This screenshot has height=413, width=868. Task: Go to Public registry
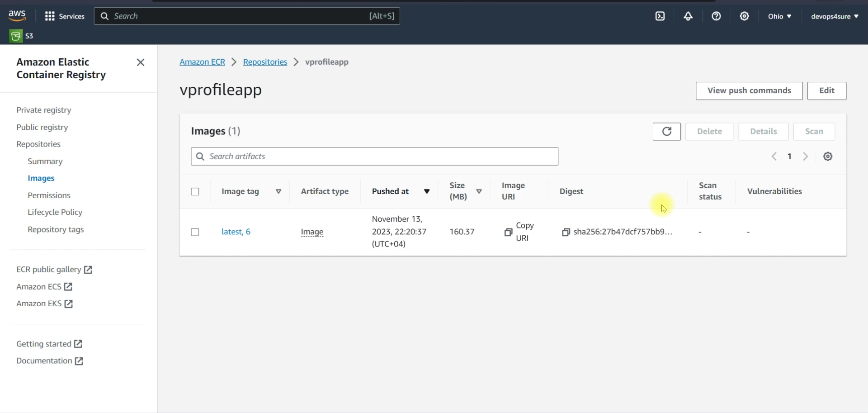click(42, 127)
